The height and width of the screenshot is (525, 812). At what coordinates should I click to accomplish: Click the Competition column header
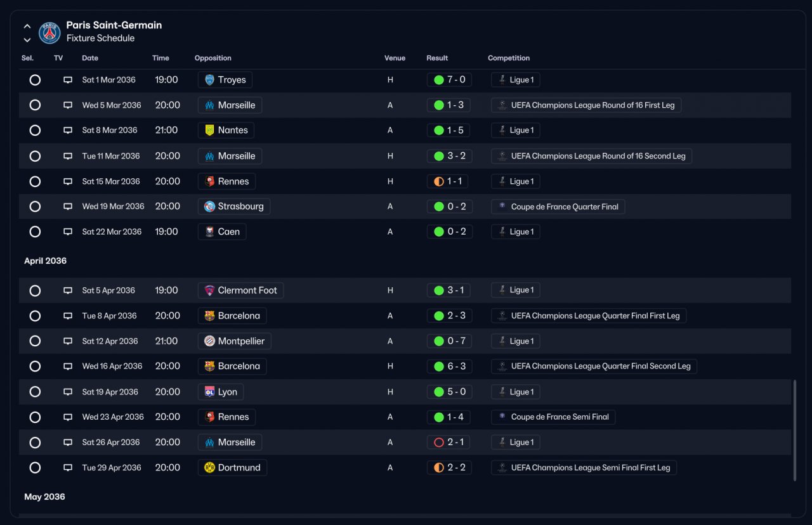click(x=509, y=58)
